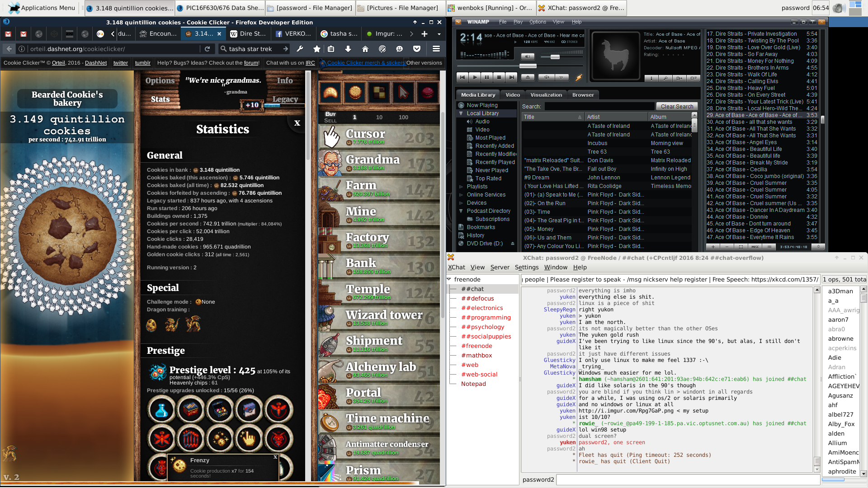
Task: Open the playlist list options button
Action: click(769, 247)
